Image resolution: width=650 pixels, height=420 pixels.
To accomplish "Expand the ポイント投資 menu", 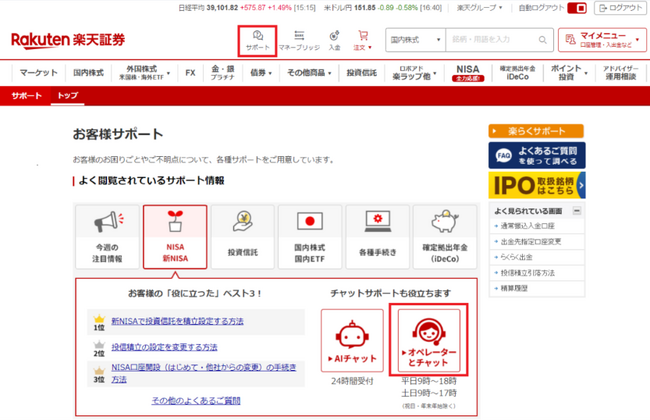I will click(x=569, y=73).
